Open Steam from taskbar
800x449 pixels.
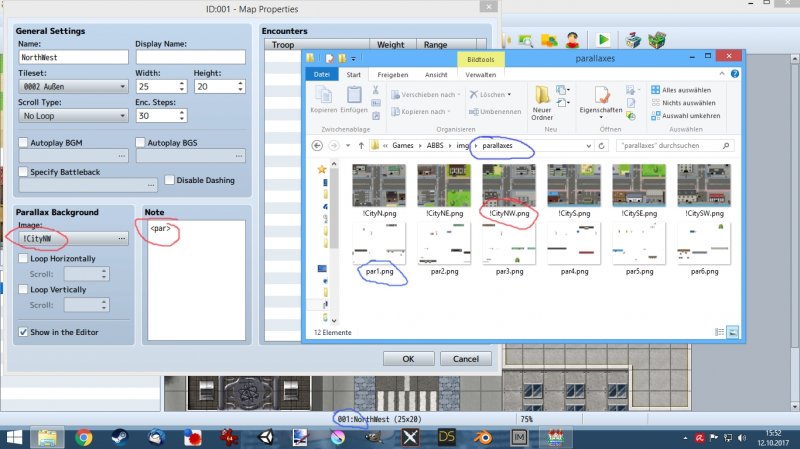point(120,438)
